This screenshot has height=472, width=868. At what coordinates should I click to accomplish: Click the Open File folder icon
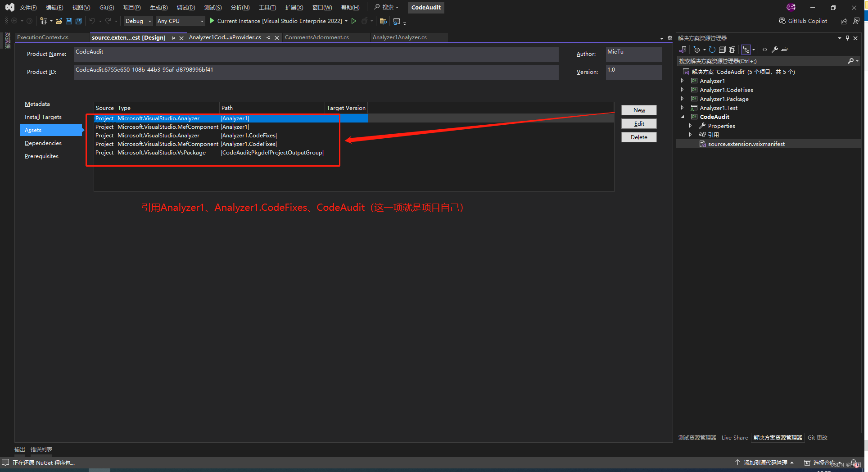click(59, 21)
